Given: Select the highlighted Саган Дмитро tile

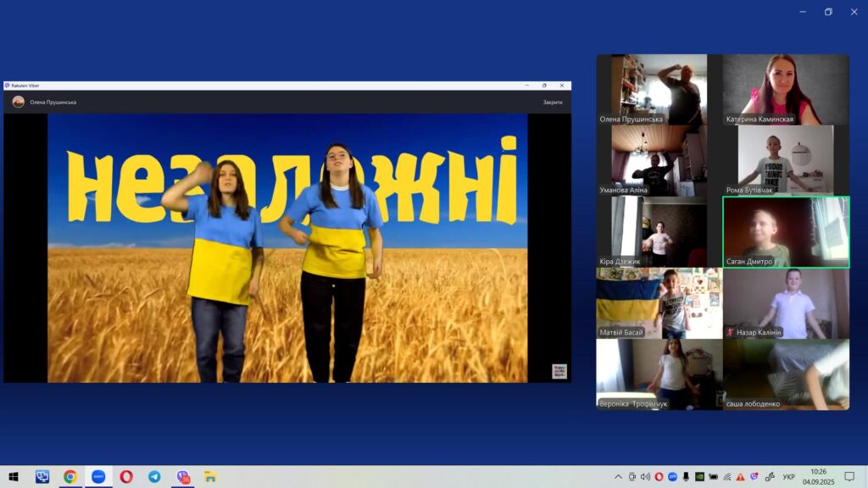Looking at the screenshot, I should click(x=786, y=232).
